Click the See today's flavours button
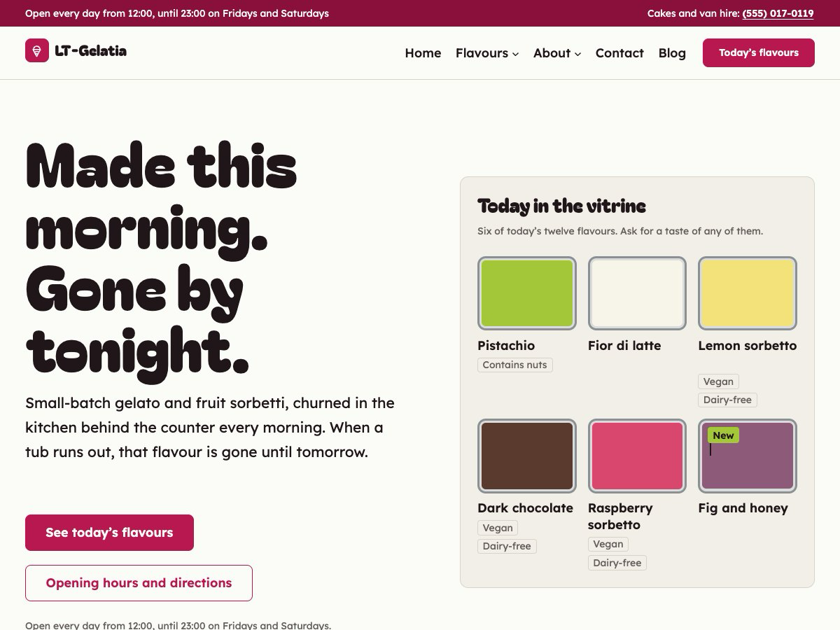This screenshot has height=630, width=840. click(x=109, y=533)
